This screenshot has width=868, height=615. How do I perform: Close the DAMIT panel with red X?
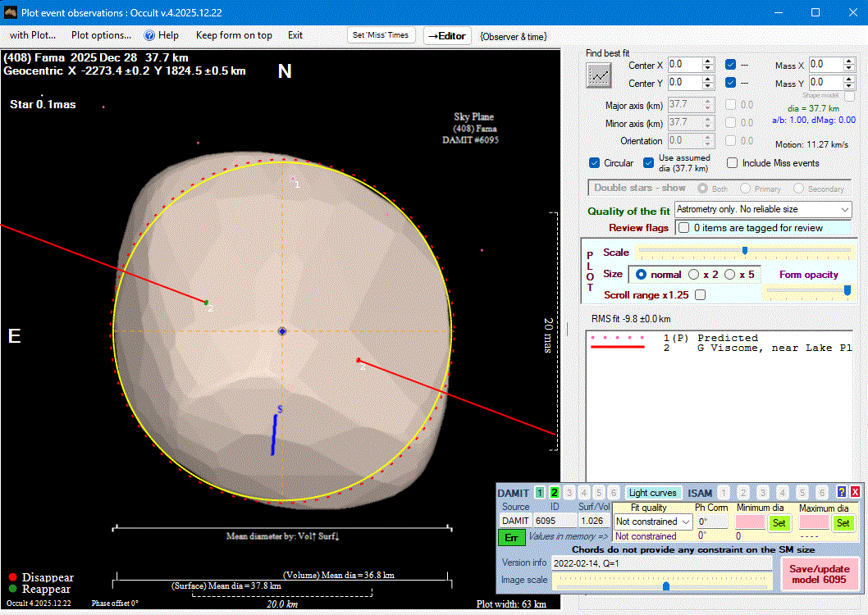[855, 493]
